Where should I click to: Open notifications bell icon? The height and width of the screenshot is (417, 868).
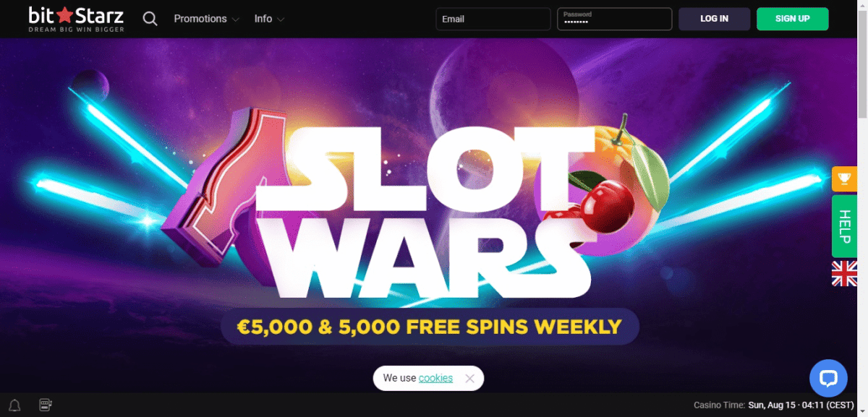coord(14,405)
